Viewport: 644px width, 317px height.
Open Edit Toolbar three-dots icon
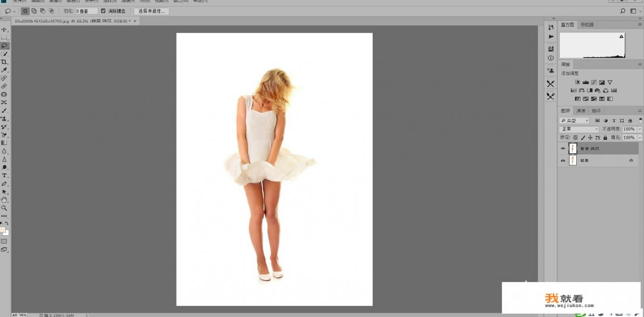pyautogui.click(x=4, y=216)
